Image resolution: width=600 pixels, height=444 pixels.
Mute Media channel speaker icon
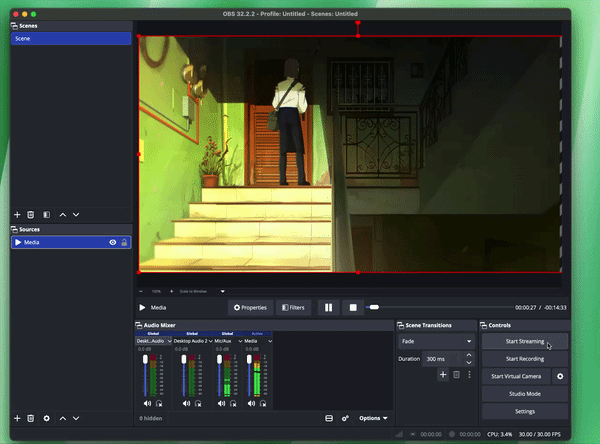pos(251,403)
